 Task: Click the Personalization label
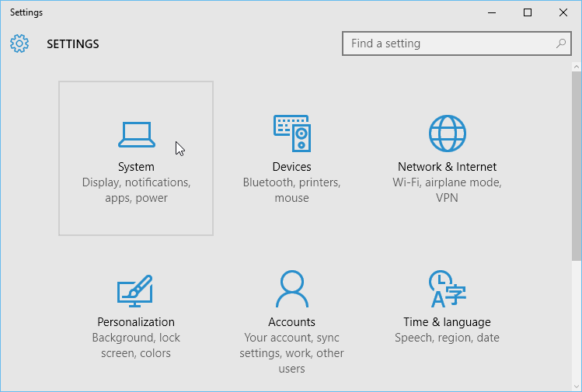[136, 322]
